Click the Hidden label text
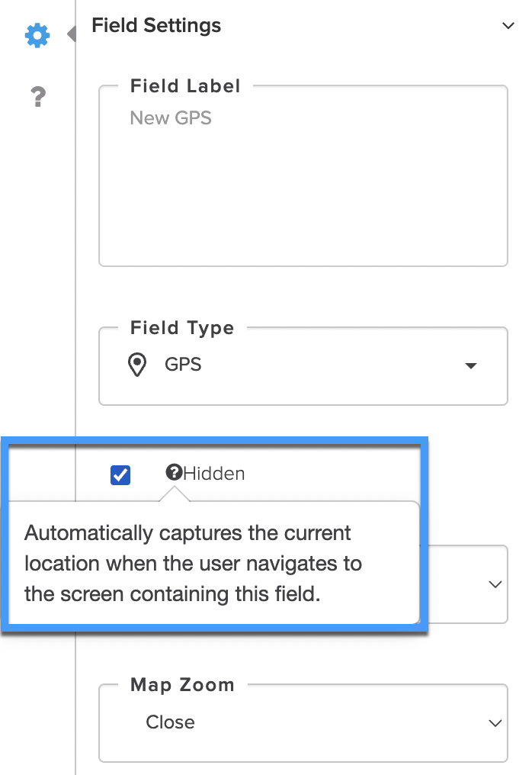532x775 pixels. click(214, 474)
